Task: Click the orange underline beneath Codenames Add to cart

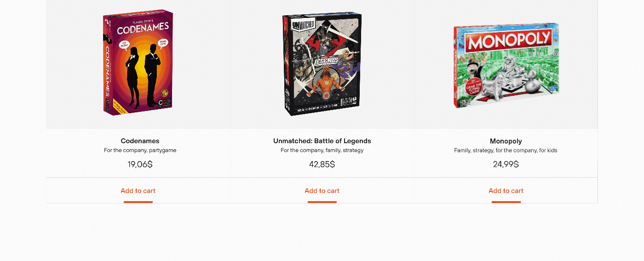Action: pos(138,202)
